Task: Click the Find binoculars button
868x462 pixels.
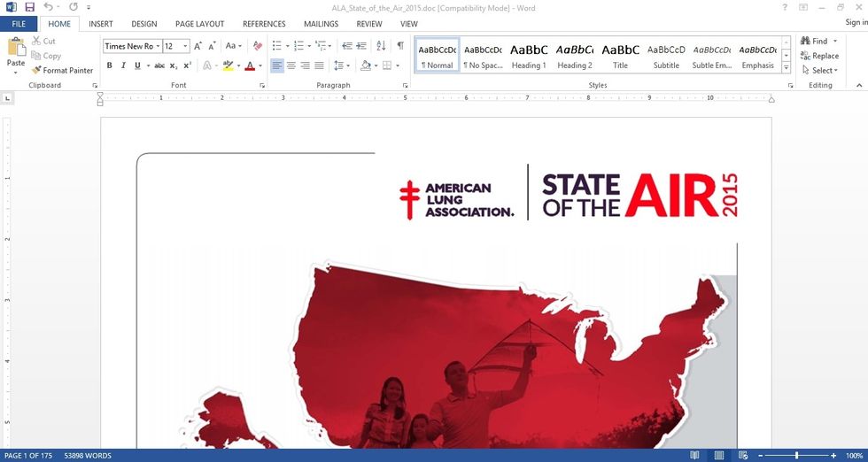Action: pos(814,41)
